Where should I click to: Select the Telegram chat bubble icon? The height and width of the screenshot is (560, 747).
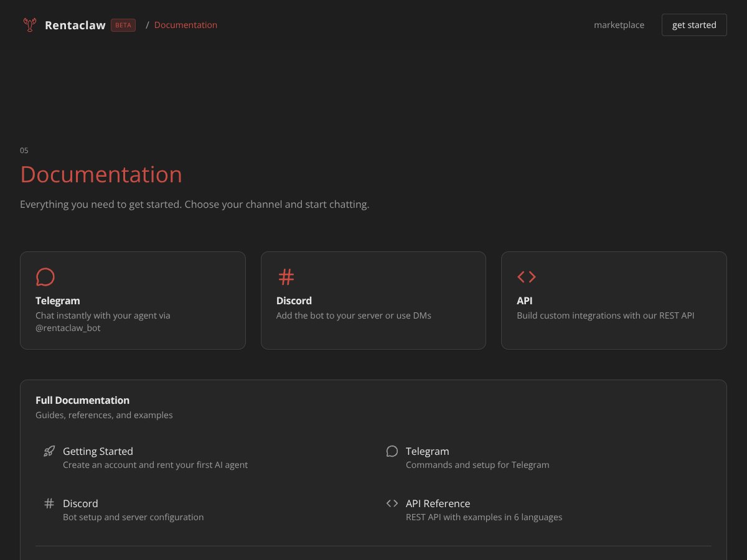[x=45, y=277]
